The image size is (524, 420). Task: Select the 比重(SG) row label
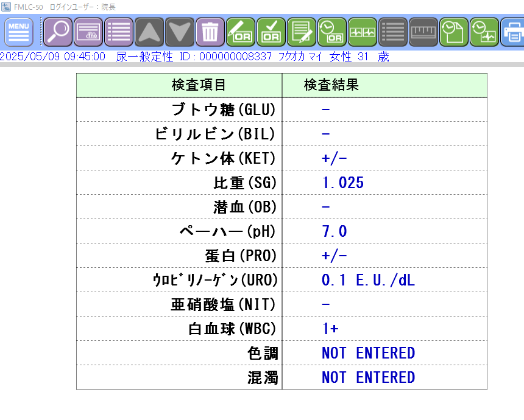tap(246, 183)
